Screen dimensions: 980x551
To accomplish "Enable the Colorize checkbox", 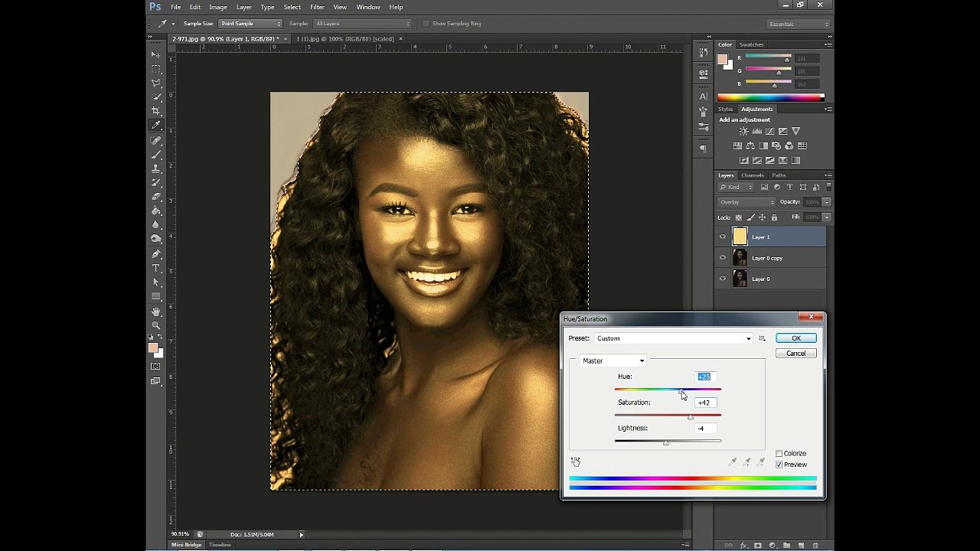I will click(x=779, y=454).
